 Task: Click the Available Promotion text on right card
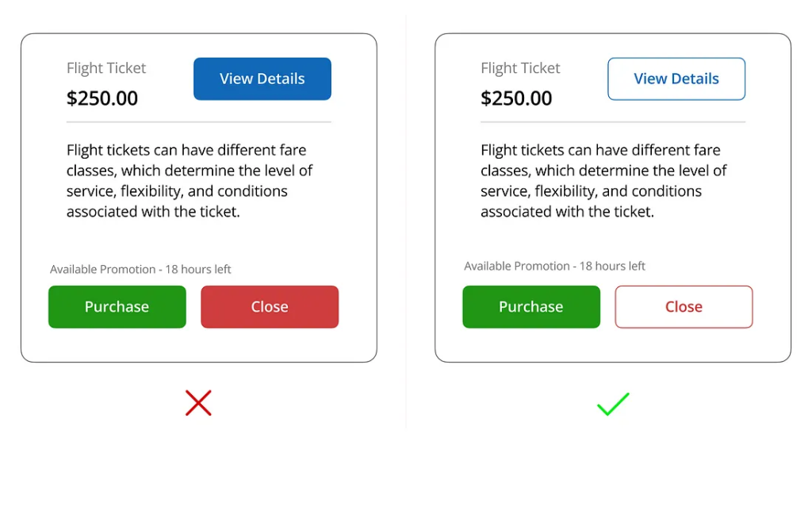click(554, 266)
